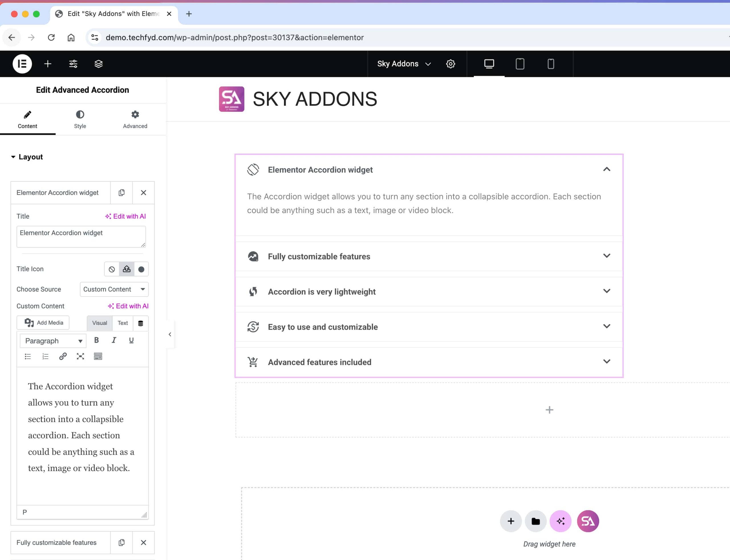View site information icon in address bar
The width and height of the screenshot is (730, 560).
click(x=95, y=37)
